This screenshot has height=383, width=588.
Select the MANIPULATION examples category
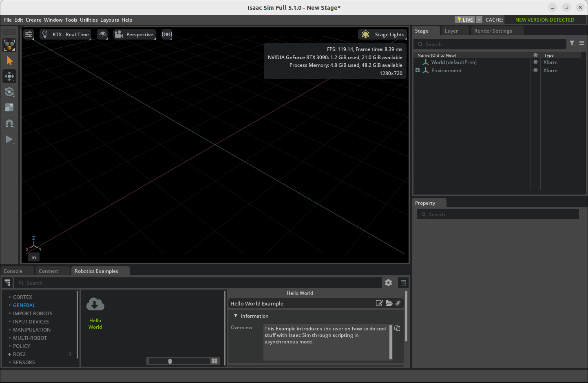pos(32,330)
